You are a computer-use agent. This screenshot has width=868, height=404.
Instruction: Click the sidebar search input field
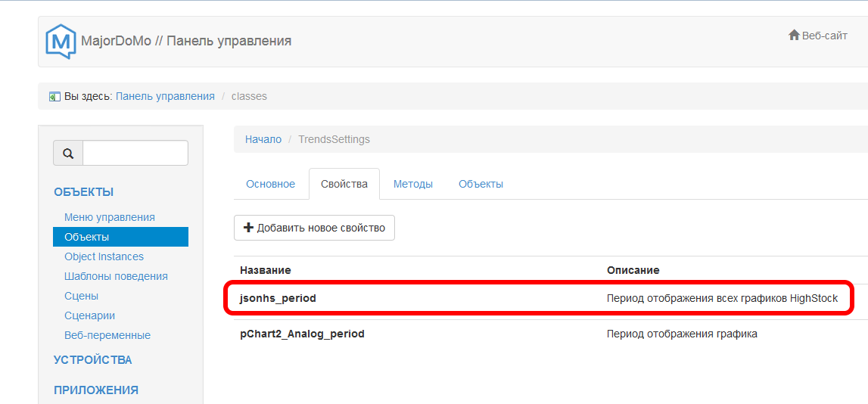[135, 154]
